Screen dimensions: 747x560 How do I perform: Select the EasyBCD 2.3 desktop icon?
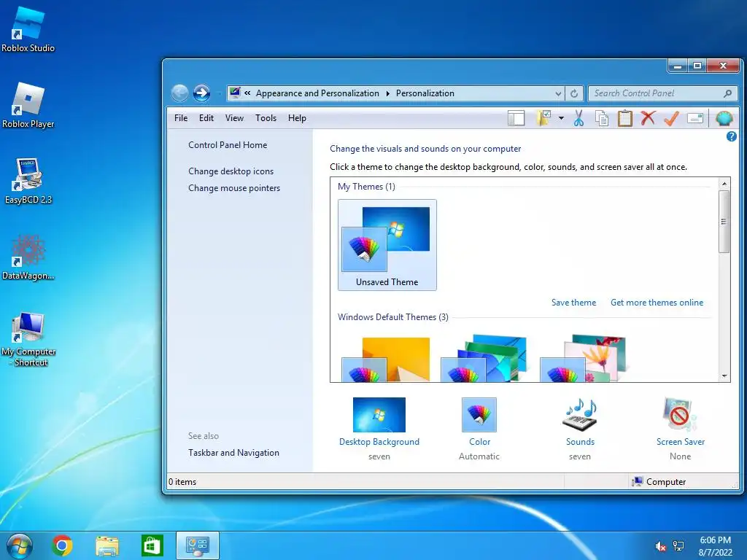point(28,181)
